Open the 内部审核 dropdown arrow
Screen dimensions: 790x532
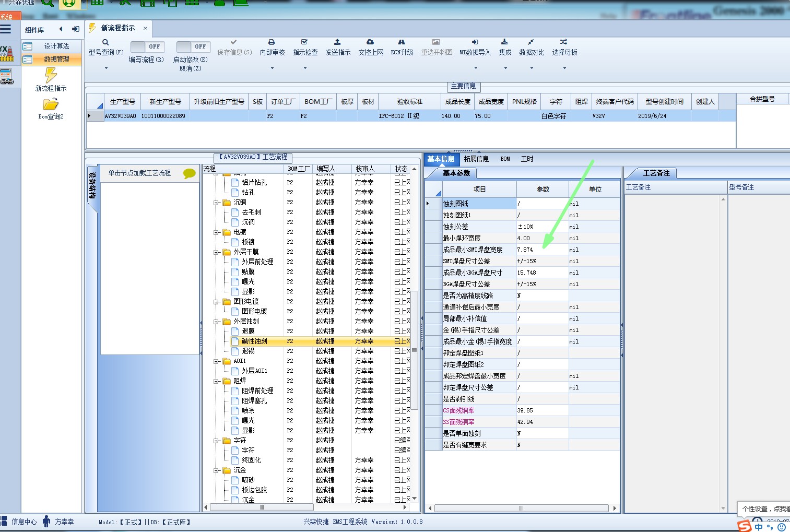point(272,68)
